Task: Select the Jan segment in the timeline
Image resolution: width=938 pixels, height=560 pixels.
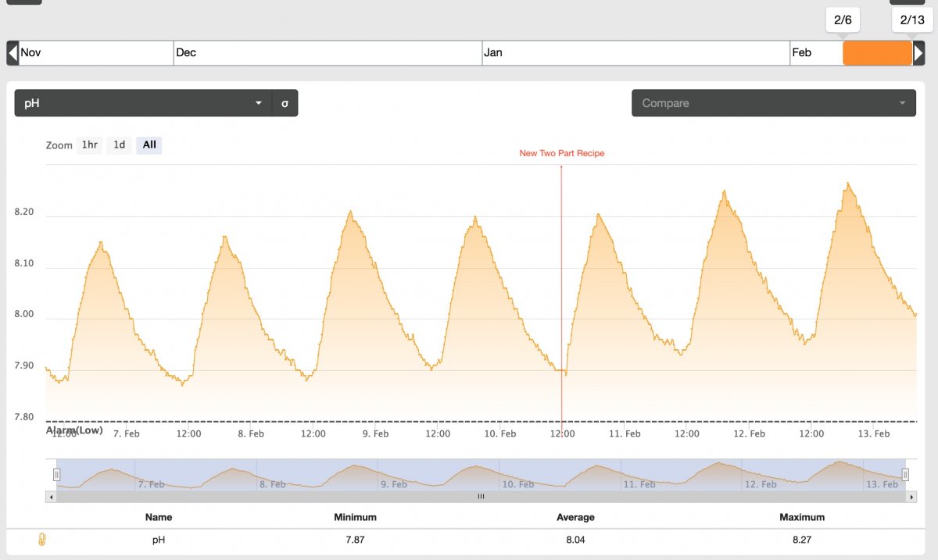Action: 636,53
